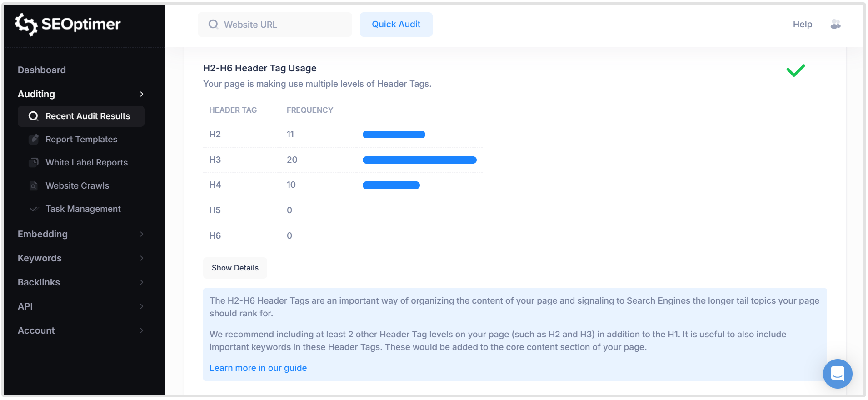The width and height of the screenshot is (868, 400).
Task: Click the green passed checkmark icon
Action: coord(795,70)
